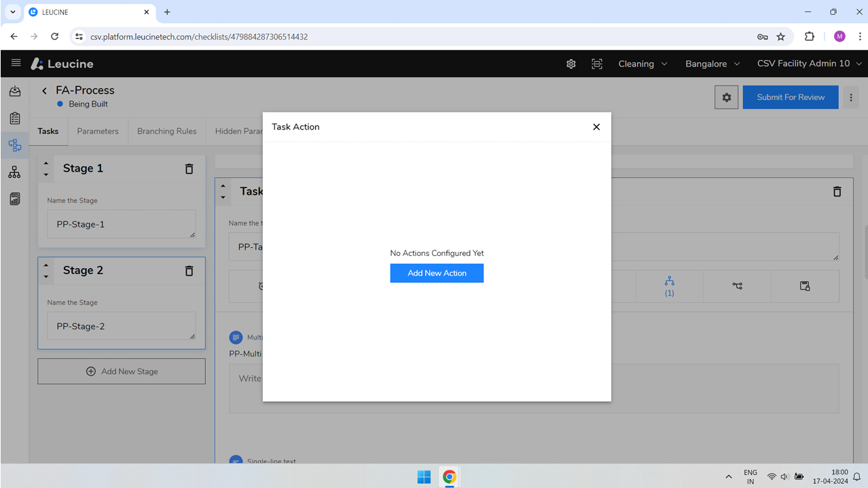Move Stage 2 up with its arrow
Image resolution: width=868 pixels, height=488 pixels.
tap(46, 265)
